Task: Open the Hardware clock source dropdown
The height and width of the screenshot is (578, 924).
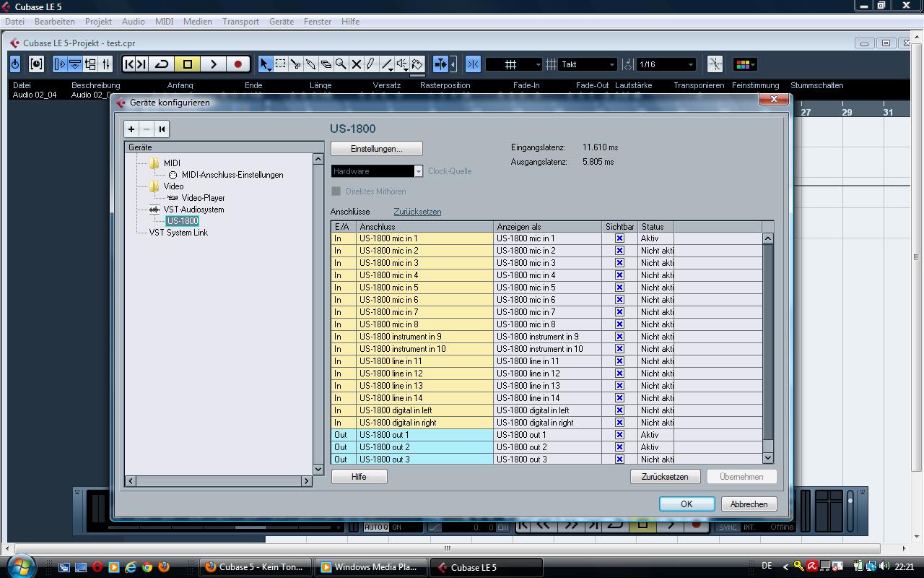Action: [x=377, y=171]
